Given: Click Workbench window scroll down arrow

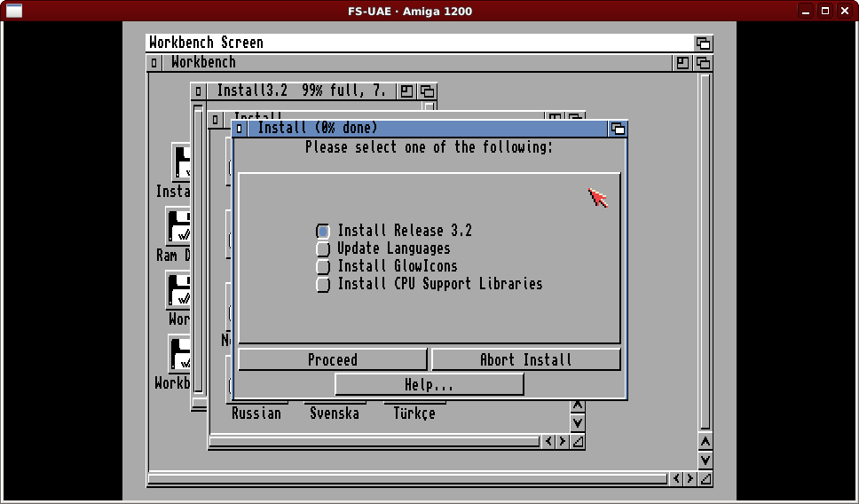Looking at the screenshot, I should point(705,461).
